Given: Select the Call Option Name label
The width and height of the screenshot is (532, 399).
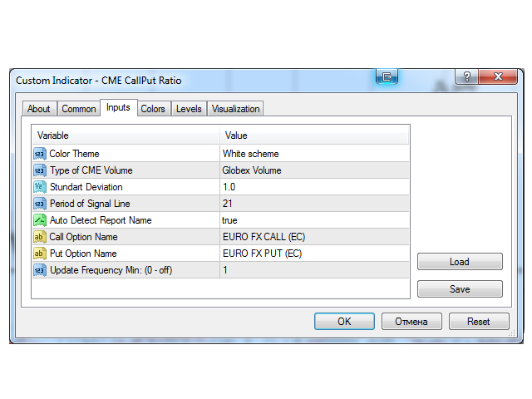Looking at the screenshot, I should click(83, 237).
